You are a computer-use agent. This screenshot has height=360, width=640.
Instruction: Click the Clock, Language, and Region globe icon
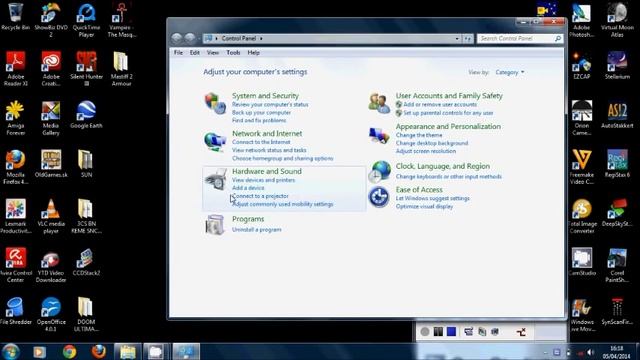point(379,171)
